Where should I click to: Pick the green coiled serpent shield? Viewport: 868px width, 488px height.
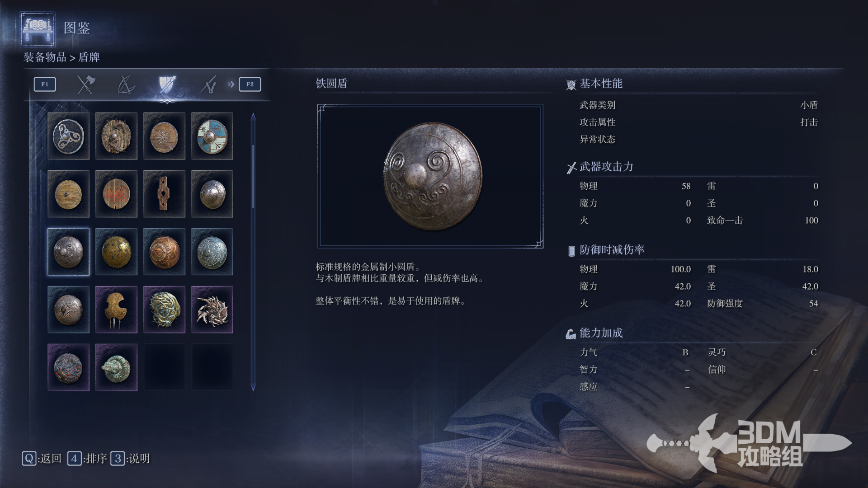[x=116, y=367]
